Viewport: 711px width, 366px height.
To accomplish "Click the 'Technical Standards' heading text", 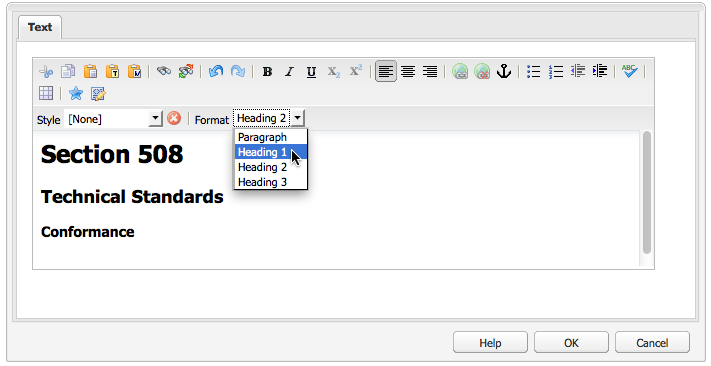I will (x=132, y=197).
